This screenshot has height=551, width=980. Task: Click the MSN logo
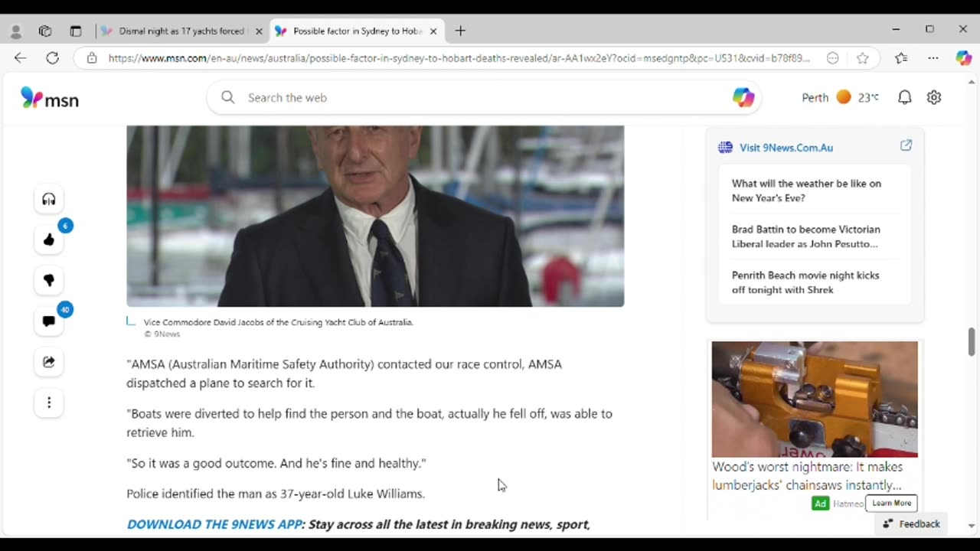[50, 98]
